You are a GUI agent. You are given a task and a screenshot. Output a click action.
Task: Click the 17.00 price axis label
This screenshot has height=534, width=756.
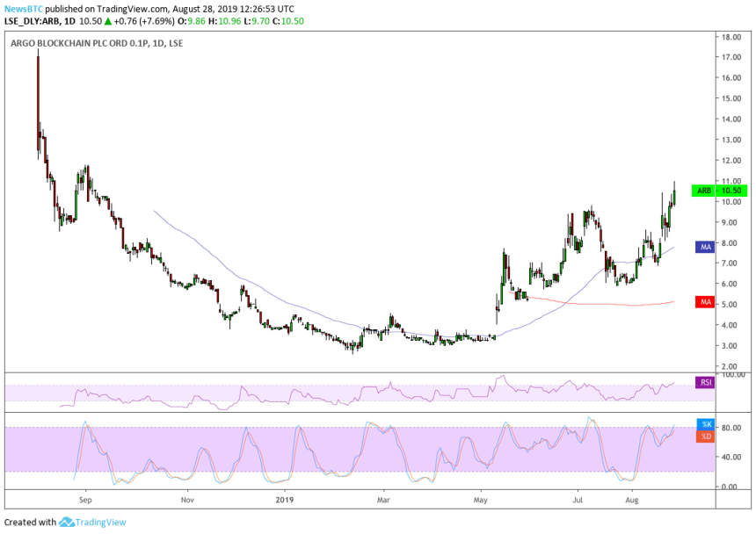point(731,57)
